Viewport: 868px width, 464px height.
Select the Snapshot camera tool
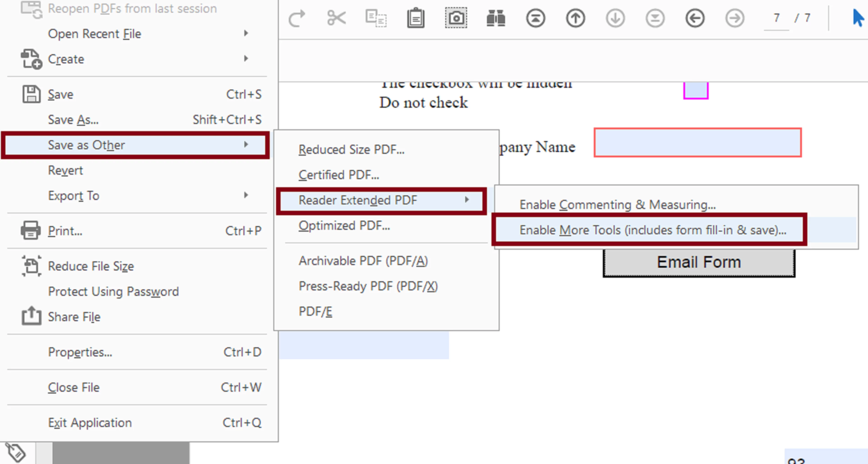click(455, 18)
